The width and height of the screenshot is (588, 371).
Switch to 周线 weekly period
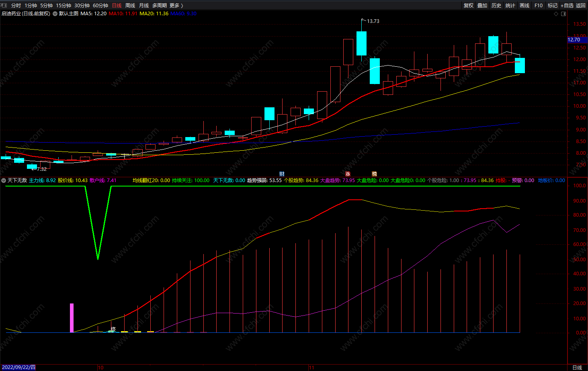[x=130, y=5]
